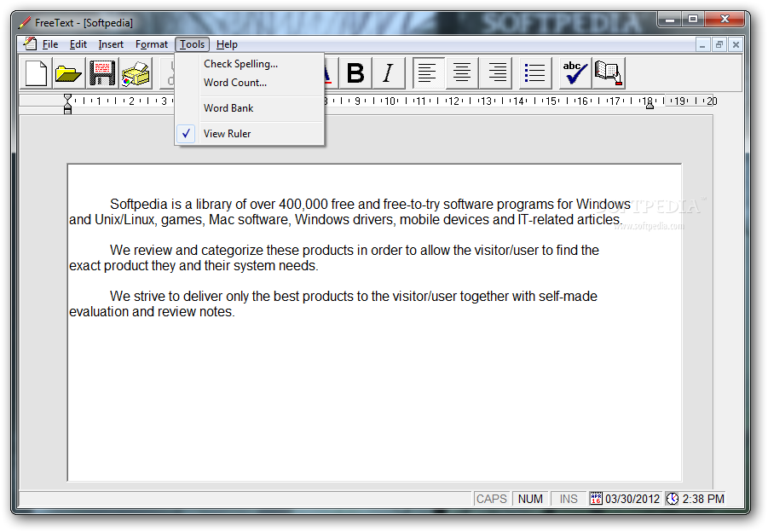Minimize the FreeText application window

[x=670, y=20]
